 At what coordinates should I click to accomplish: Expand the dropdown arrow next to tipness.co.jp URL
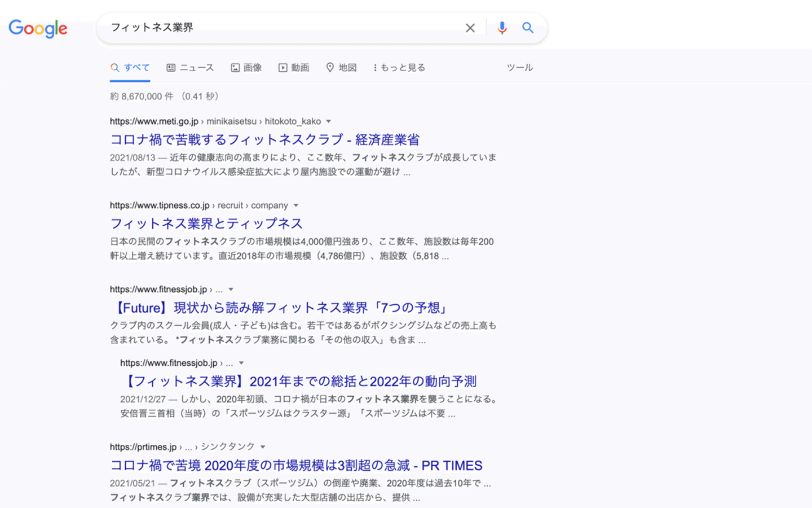296,205
